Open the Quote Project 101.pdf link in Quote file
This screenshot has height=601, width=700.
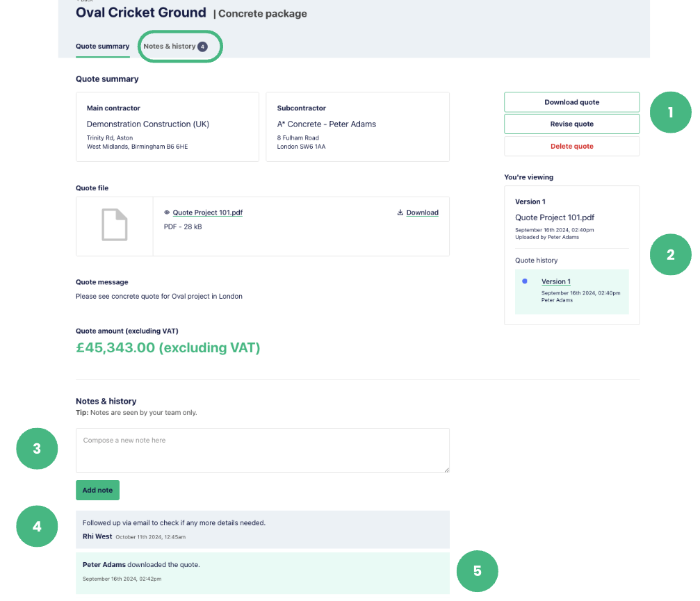[208, 213]
